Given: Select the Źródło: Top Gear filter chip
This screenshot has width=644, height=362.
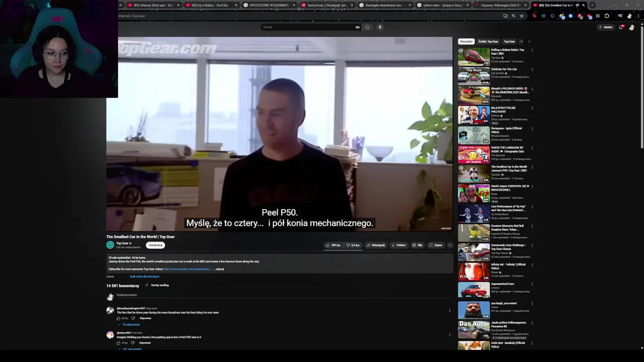Looking at the screenshot, I should (488, 42).
